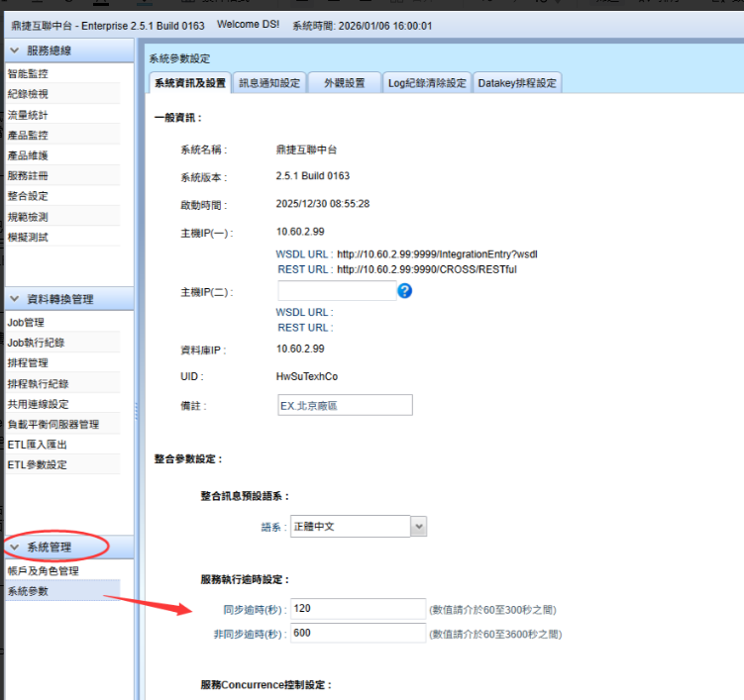Image resolution: width=744 pixels, height=700 pixels.
Task: Select 系統參數 in the sidebar
Action: point(28,591)
